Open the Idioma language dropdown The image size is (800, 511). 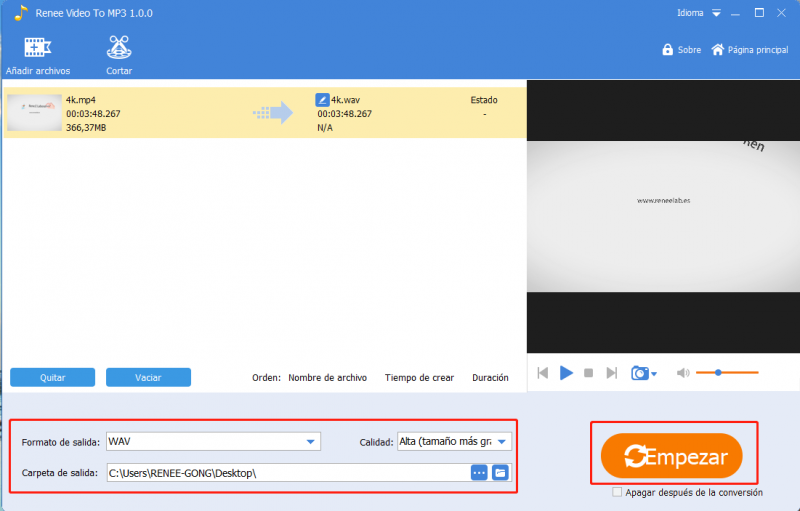(716, 13)
